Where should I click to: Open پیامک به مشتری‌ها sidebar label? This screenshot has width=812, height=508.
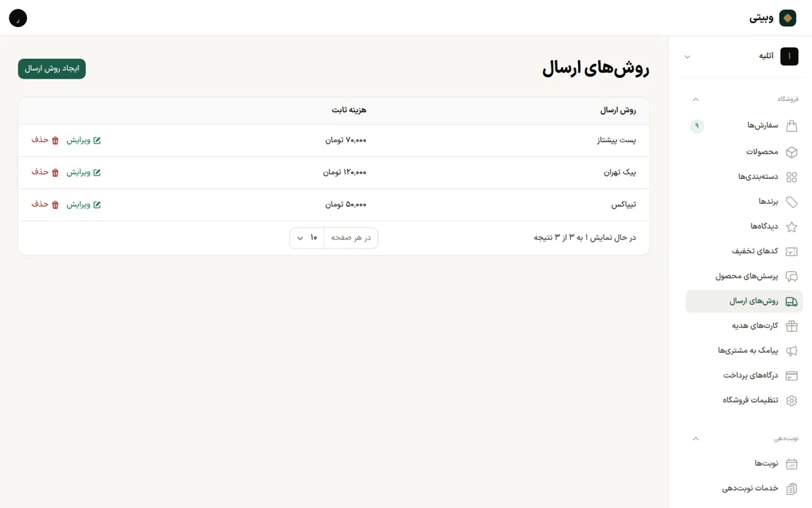tap(748, 351)
